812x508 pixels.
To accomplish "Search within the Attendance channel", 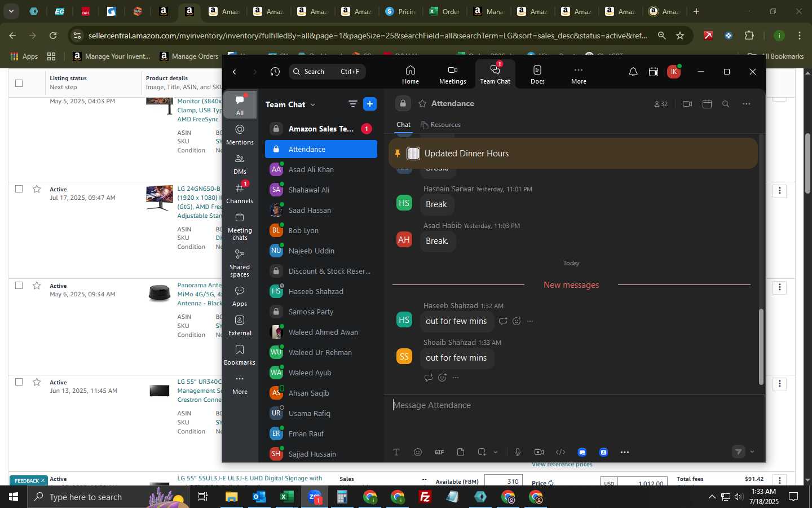I will click(726, 104).
